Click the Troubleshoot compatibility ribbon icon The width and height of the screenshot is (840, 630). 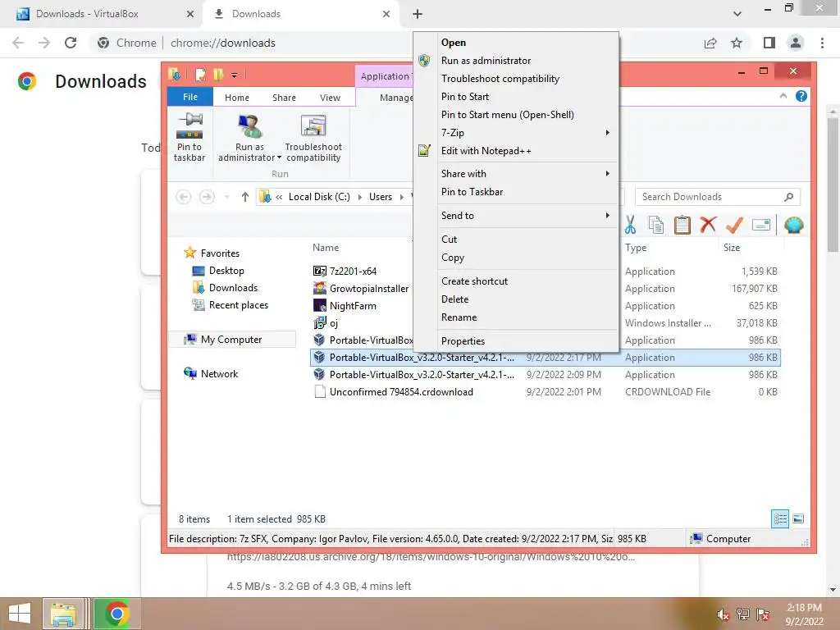point(313,126)
